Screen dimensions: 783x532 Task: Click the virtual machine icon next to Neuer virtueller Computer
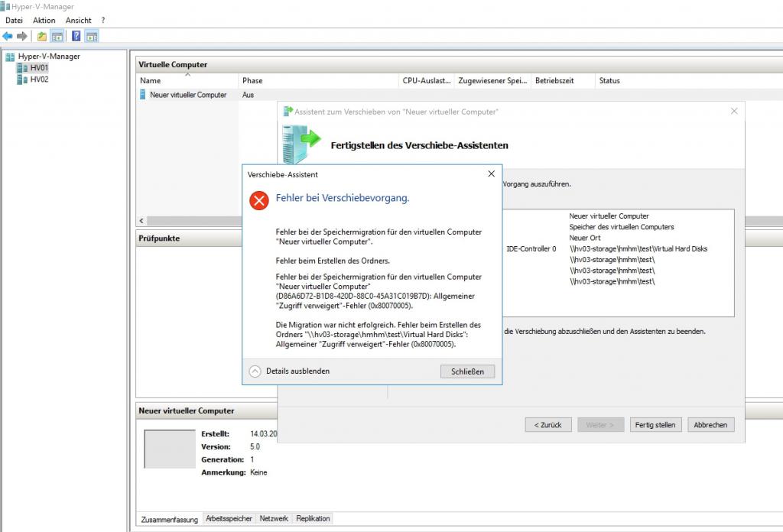[x=143, y=95]
